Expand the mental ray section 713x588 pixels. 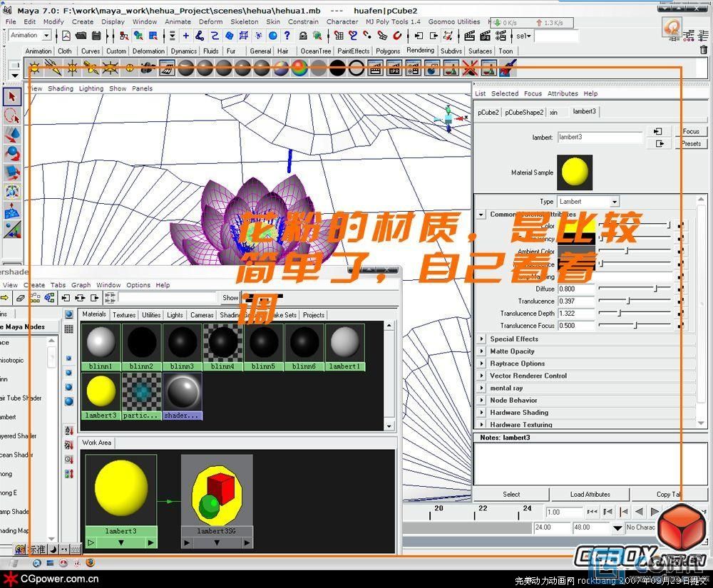(x=481, y=388)
